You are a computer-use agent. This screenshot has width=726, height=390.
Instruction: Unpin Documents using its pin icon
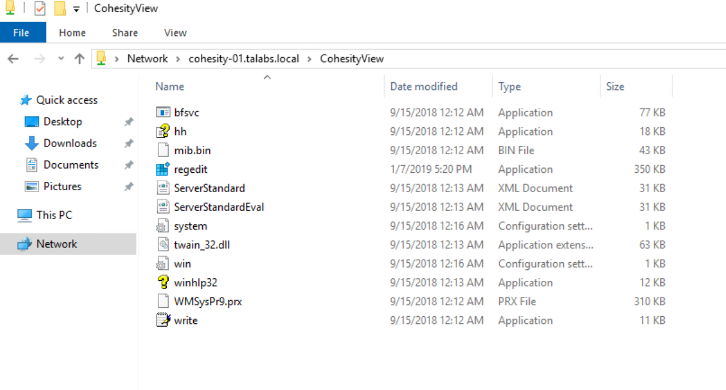129,165
